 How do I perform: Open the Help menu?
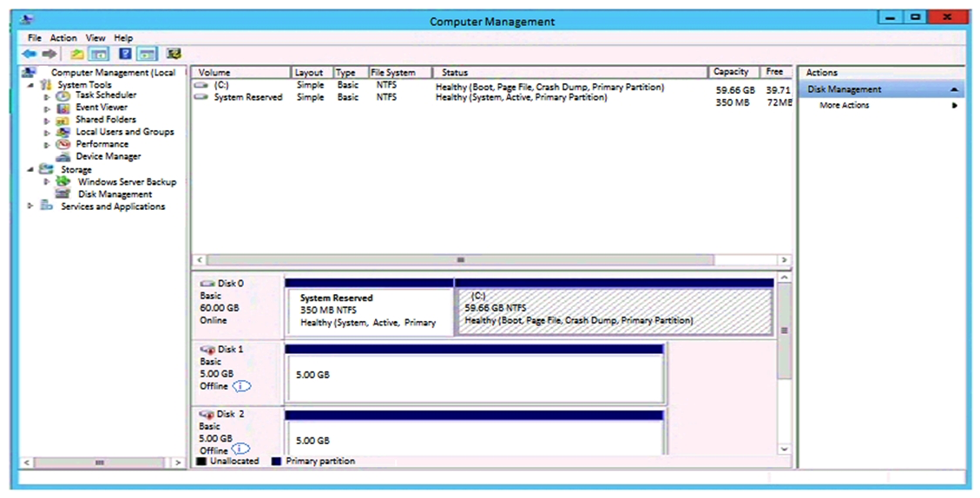(123, 38)
